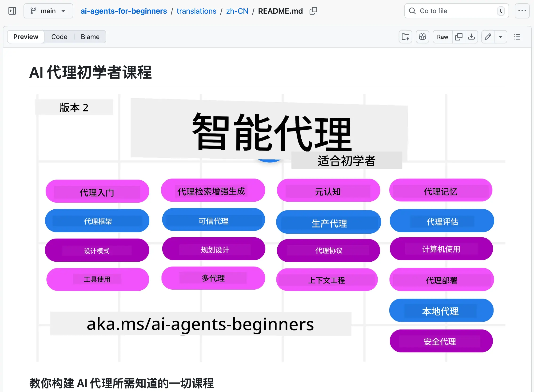This screenshot has height=392, width=534.
Task: Click the open in Codespaces/AI file icon
Action: [405, 37]
